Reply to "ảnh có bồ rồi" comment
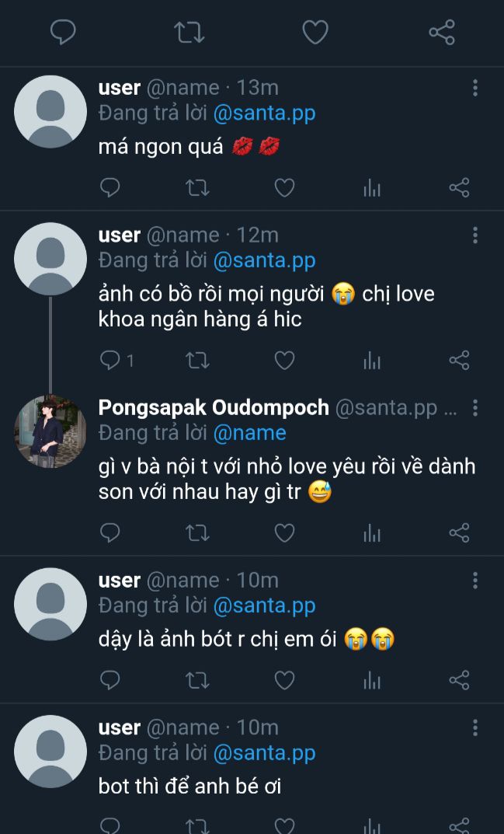This screenshot has height=834, width=504. click(111, 360)
